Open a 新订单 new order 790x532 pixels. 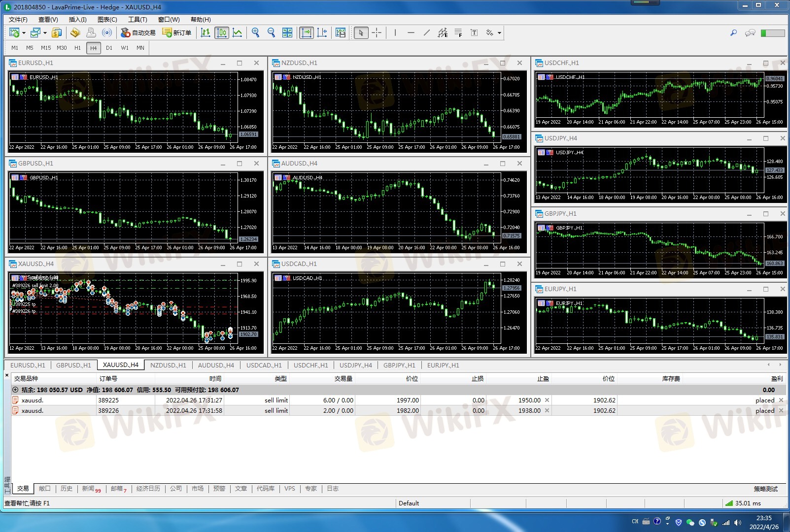176,33
